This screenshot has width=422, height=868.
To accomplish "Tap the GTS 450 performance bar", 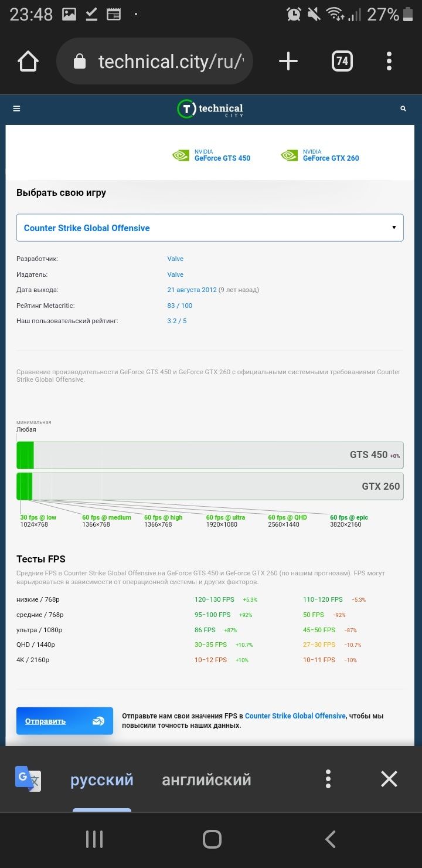I will 210,455.
